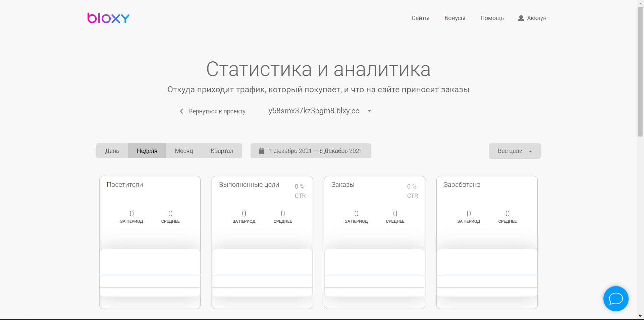Click the Заработано chart area
The image size is (644, 320).
pos(487,273)
